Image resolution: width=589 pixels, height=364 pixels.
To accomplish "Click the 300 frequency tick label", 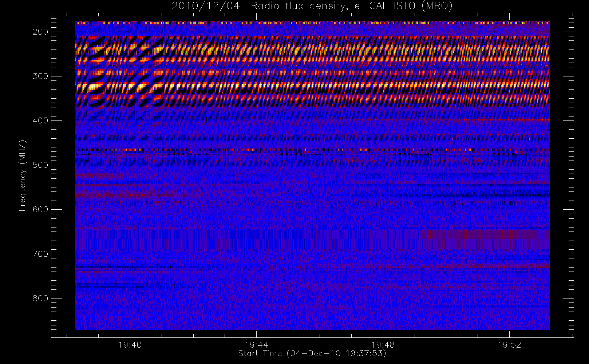I will 40,76.
